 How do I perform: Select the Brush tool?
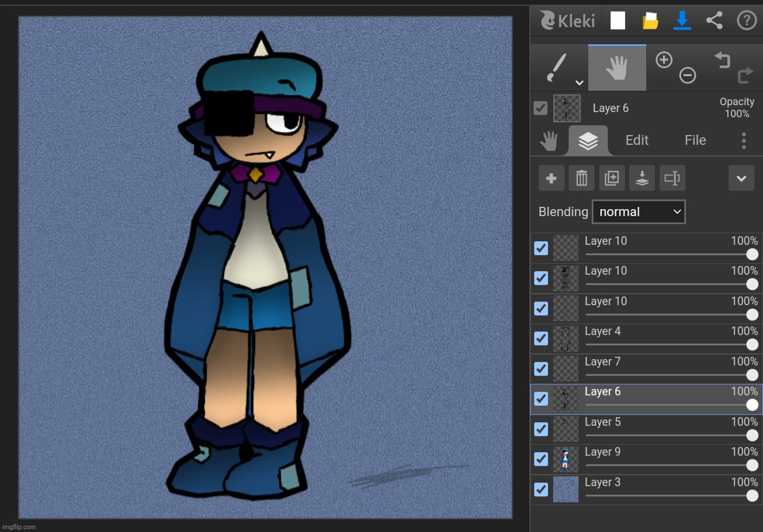559,68
